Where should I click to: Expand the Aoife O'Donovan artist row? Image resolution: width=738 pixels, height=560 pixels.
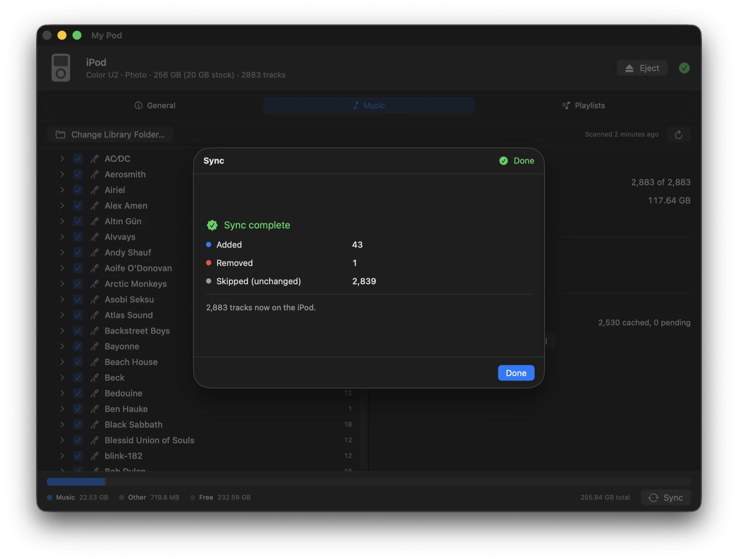[x=62, y=268]
